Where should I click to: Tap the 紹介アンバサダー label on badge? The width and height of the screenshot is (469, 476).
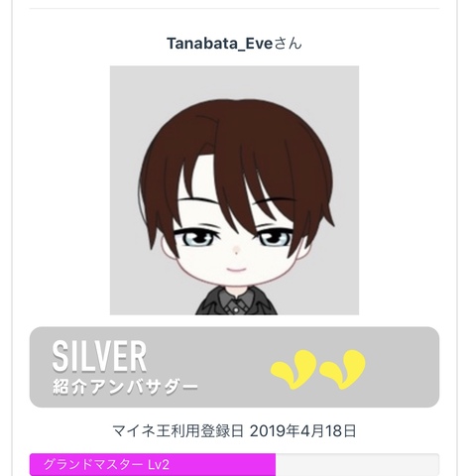tap(125, 387)
